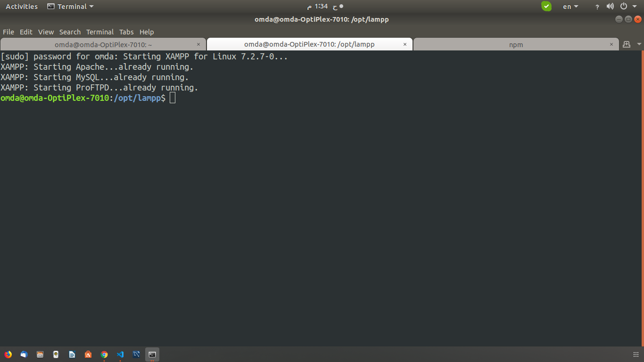Maximize the terminal window
The image size is (644, 362).
click(628, 19)
